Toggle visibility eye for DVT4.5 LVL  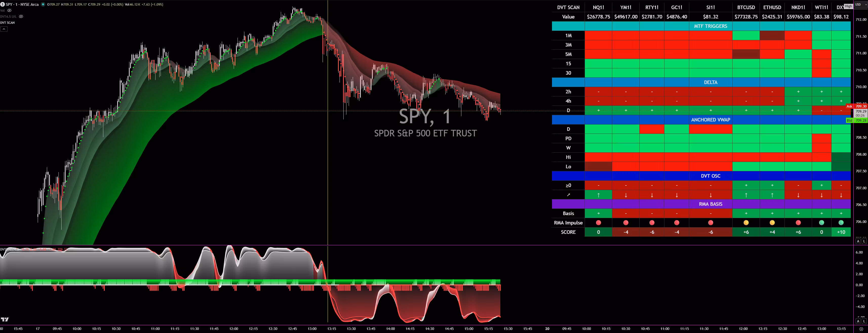click(21, 16)
